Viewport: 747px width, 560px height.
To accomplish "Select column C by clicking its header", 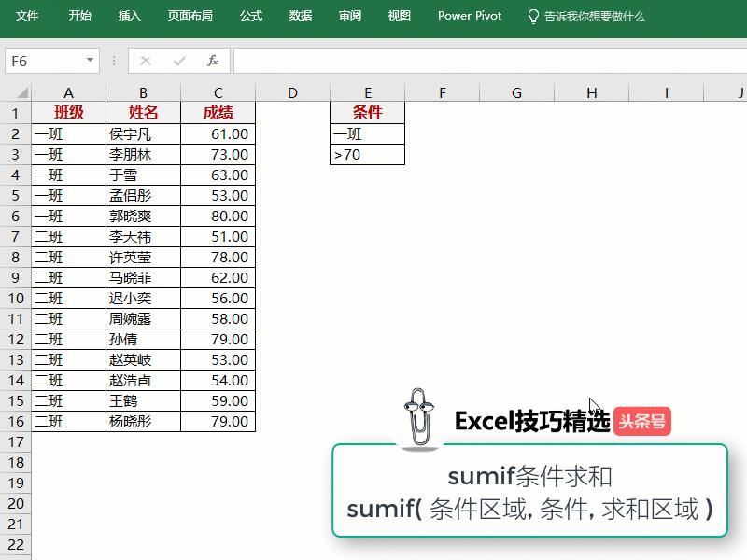I will (x=218, y=92).
